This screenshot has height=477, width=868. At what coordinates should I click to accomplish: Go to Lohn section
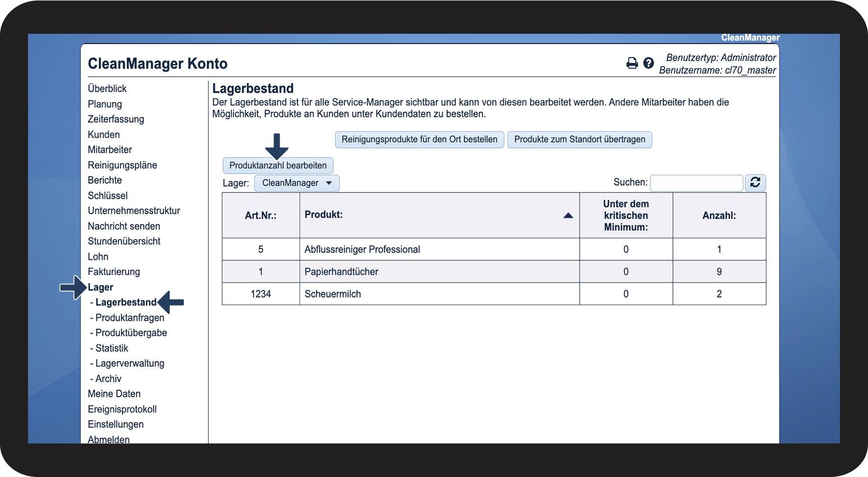[x=98, y=256]
